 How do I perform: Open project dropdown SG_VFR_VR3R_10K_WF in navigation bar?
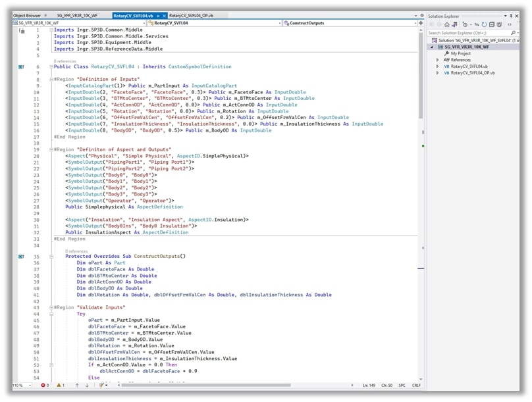[145, 23]
